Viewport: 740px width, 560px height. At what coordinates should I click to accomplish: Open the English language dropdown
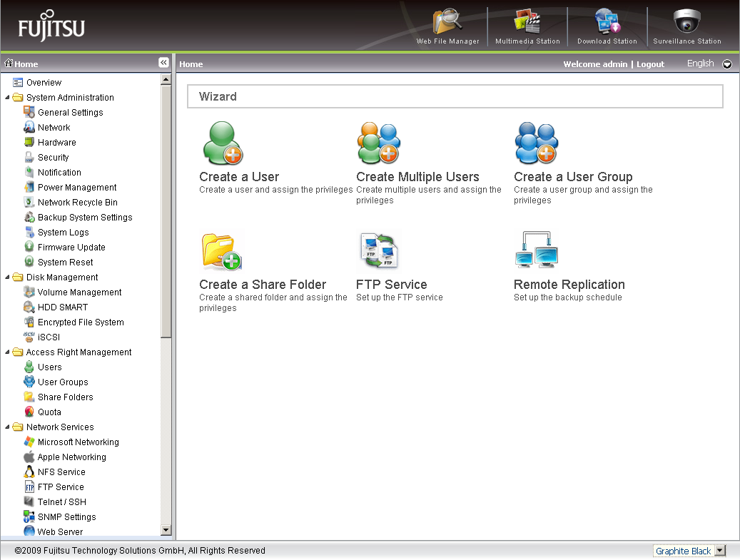[x=726, y=64]
